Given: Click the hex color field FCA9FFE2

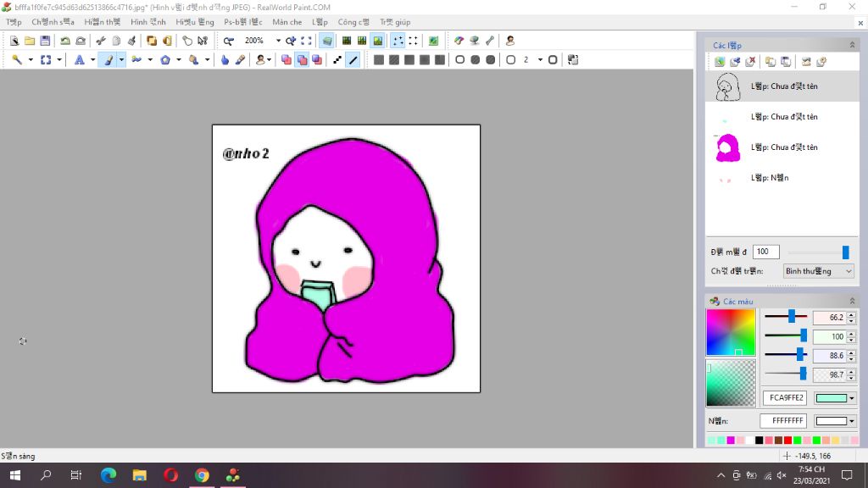Looking at the screenshot, I should click(x=785, y=398).
